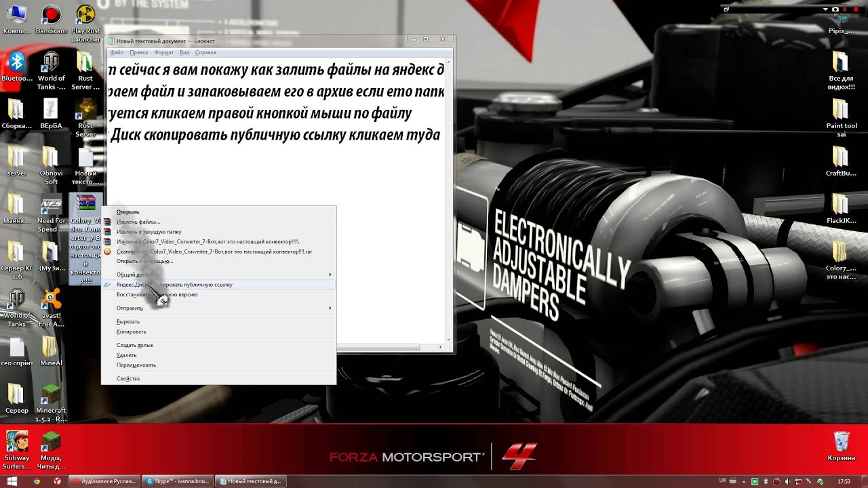Open the MineAI folder icon
The image size is (868, 488).
(51, 350)
